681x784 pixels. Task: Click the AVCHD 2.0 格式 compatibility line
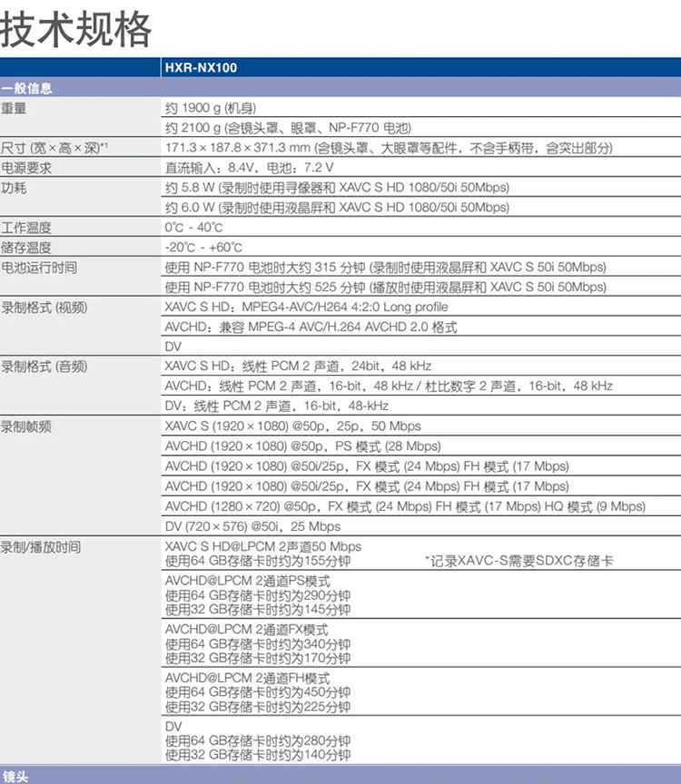[311, 327]
